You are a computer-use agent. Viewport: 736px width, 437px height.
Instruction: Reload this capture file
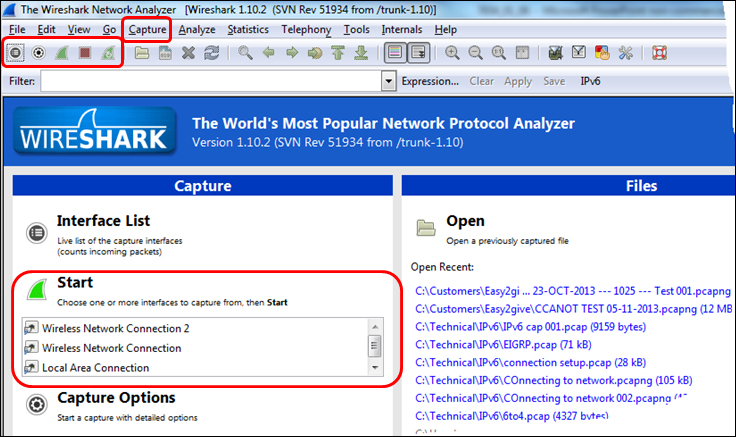[211, 53]
